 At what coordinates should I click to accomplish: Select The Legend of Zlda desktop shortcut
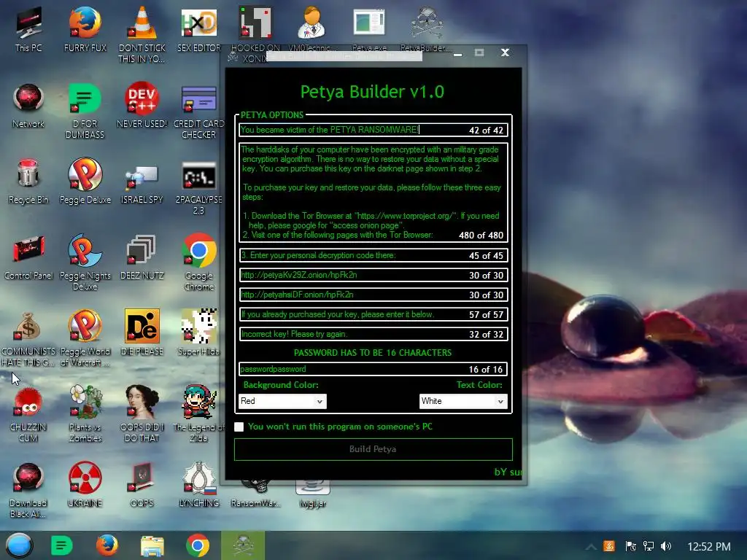pyautogui.click(x=198, y=414)
